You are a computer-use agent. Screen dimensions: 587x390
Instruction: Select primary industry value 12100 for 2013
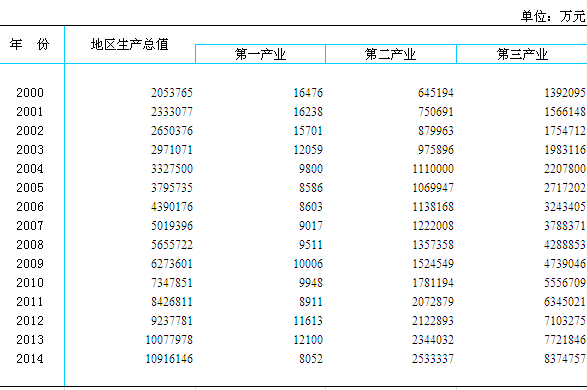pyautogui.click(x=308, y=340)
